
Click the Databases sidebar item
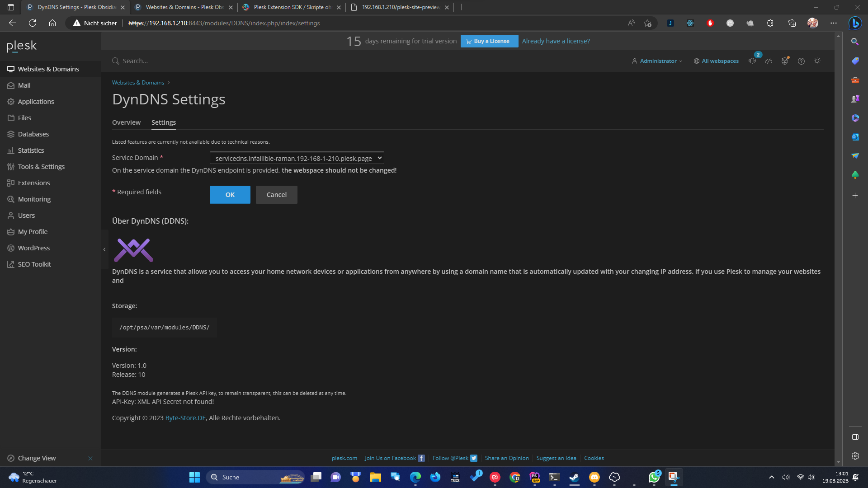pos(33,134)
